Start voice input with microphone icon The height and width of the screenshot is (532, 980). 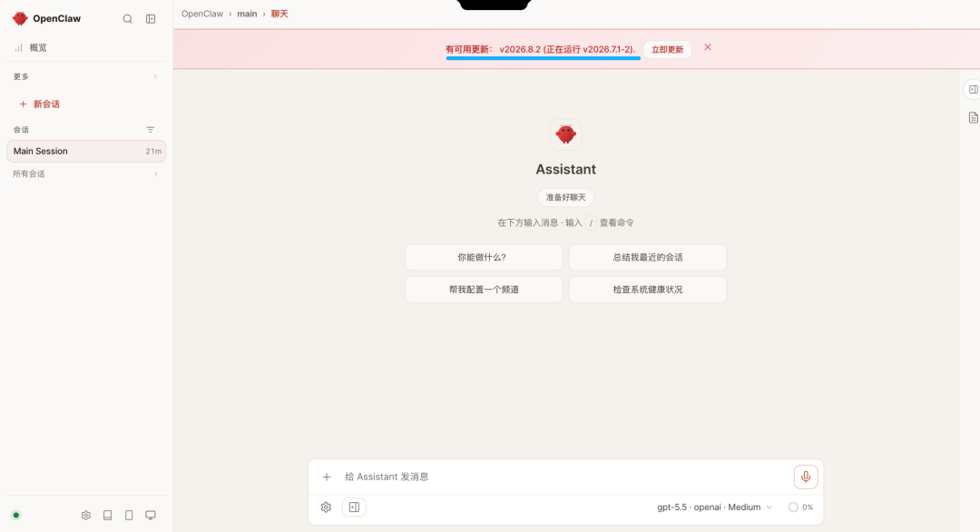(x=806, y=477)
